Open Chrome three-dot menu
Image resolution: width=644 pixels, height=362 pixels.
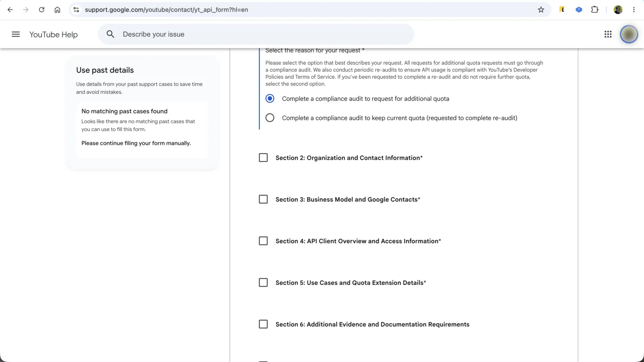pyautogui.click(x=634, y=10)
